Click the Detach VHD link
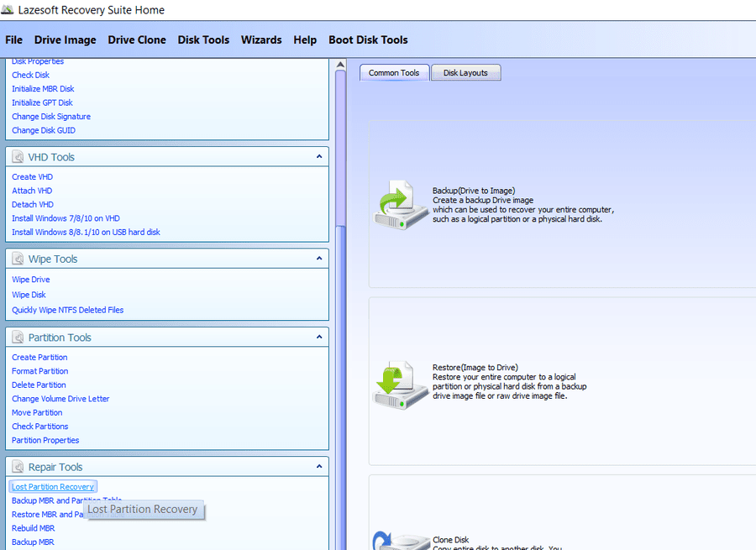756x550 pixels. coord(33,205)
